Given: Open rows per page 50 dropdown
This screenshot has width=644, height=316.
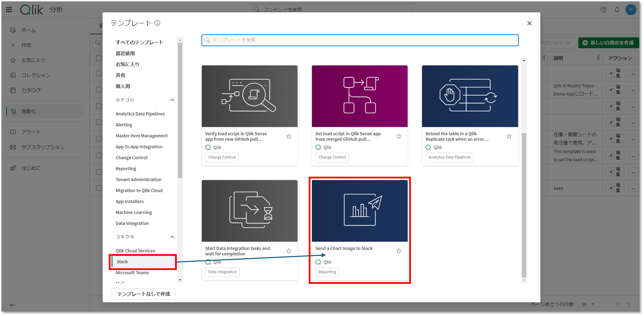Looking at the screenshot, I should pos(588,304).
